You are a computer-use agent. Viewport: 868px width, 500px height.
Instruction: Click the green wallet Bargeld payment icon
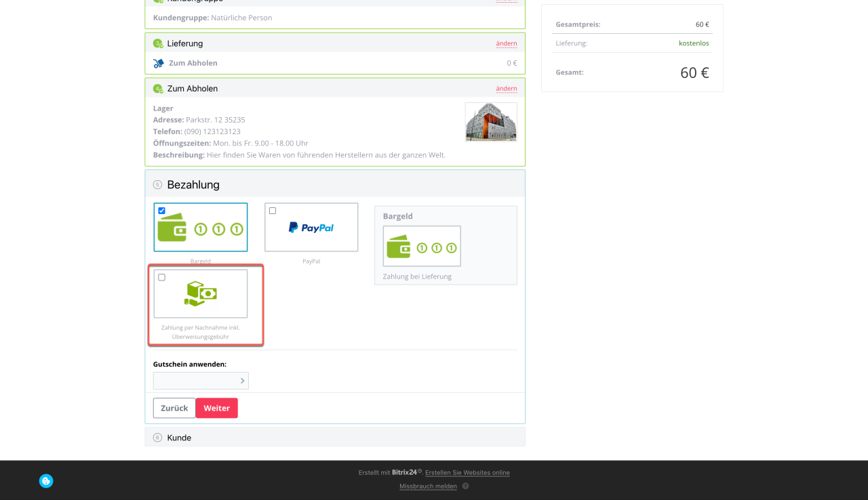(201, 228)
